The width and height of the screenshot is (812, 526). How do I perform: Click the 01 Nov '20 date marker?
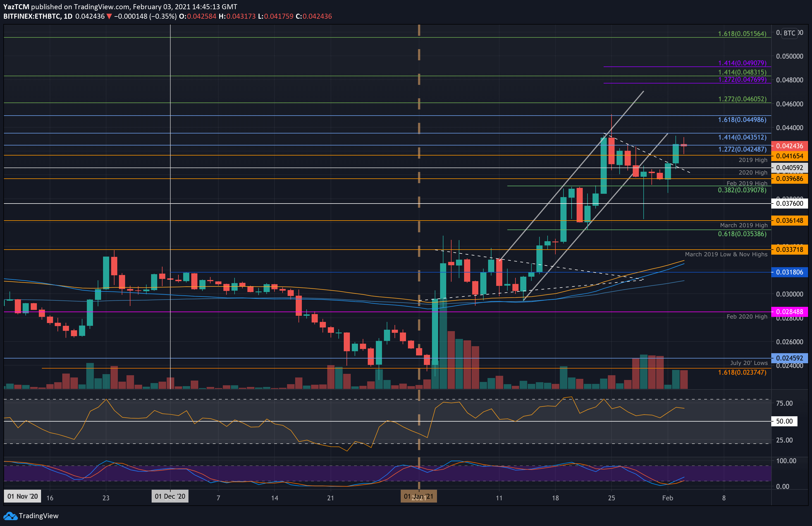[x=23, y=496]
